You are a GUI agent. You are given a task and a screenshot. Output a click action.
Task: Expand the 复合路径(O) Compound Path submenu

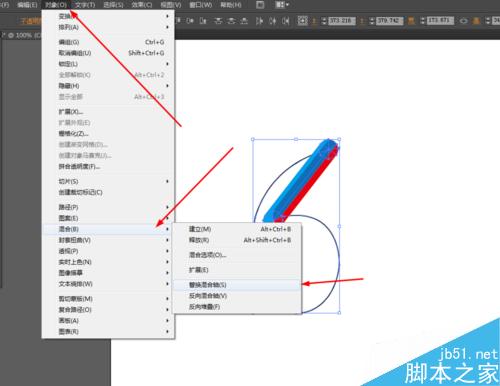(x=108, y=310)
